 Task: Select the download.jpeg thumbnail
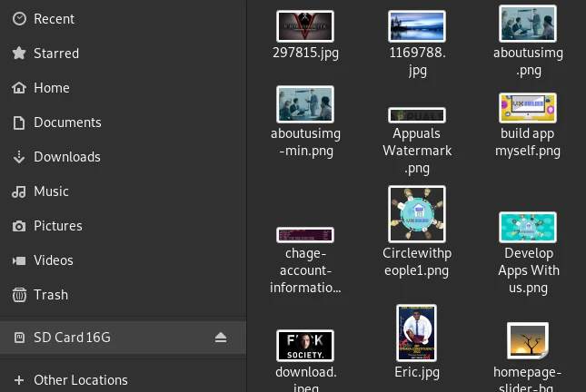(x=305, y=346)
